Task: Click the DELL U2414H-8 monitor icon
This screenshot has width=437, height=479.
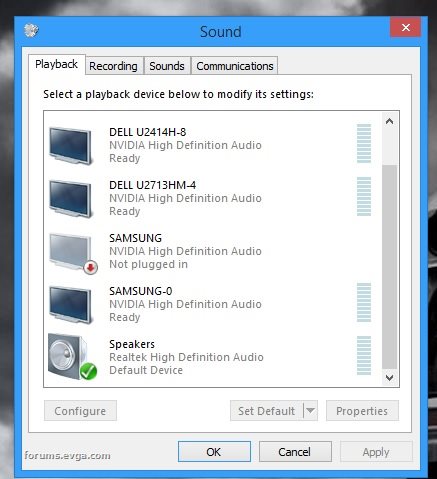Action: (x=70, y=146)
